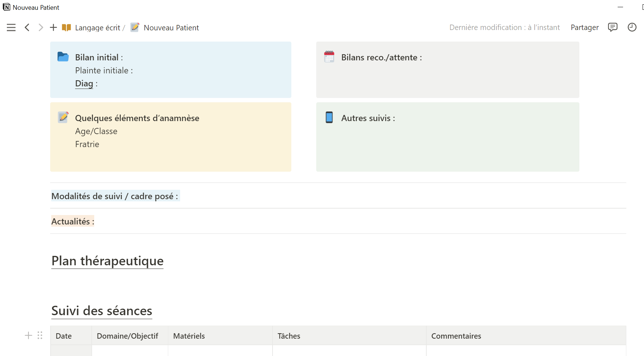Go back with the left arrow
The width and height of the screenshot is (644, 356).
tap(27, 27)
